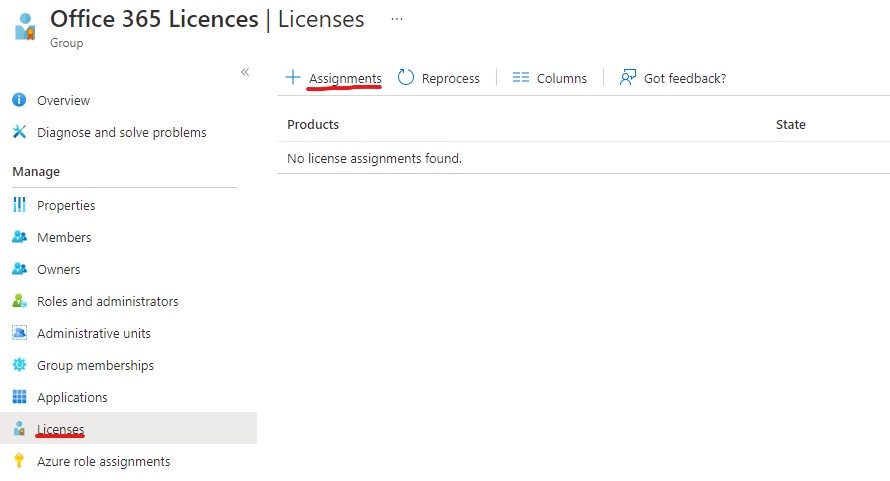Click the Overview info icon
The width and height of the screenshot is (890, 481).
click(19, 100)
